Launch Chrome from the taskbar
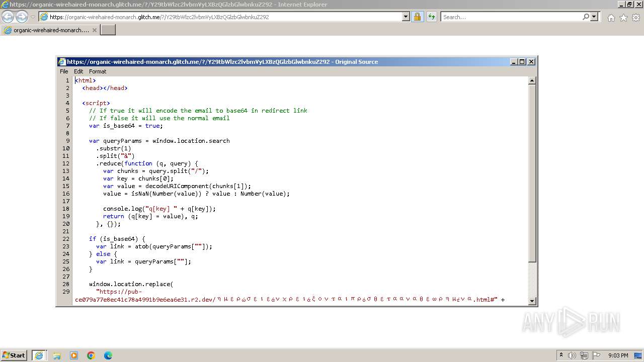This screenshot has height=362, width=644. pos(91,355)
